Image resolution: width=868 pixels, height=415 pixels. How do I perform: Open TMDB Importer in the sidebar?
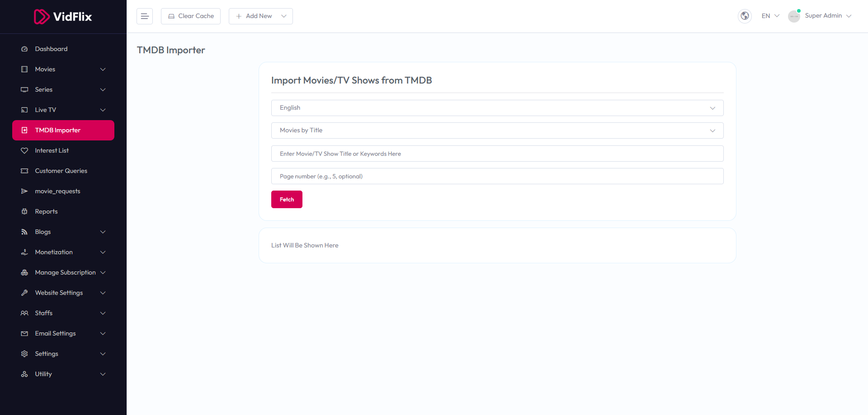coord(63,130)
